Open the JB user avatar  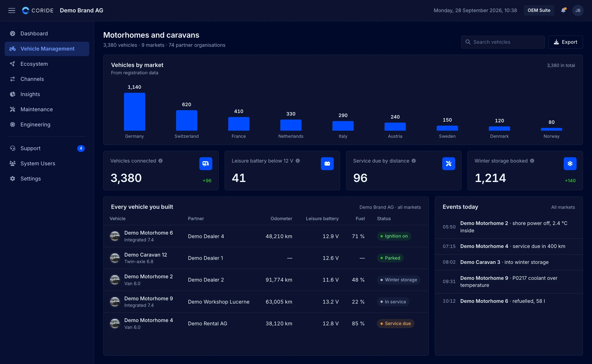(x=578, y=10)
